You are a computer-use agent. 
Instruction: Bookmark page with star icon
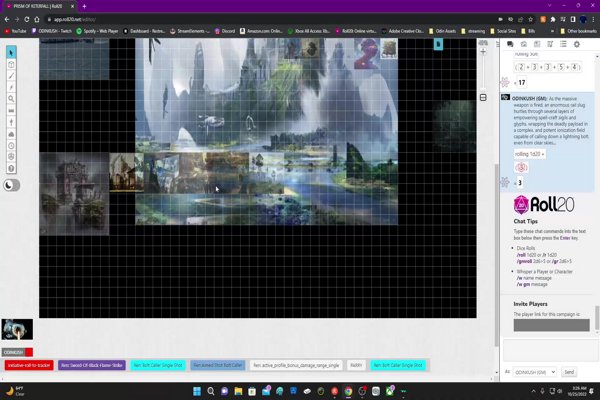(530, 19)
